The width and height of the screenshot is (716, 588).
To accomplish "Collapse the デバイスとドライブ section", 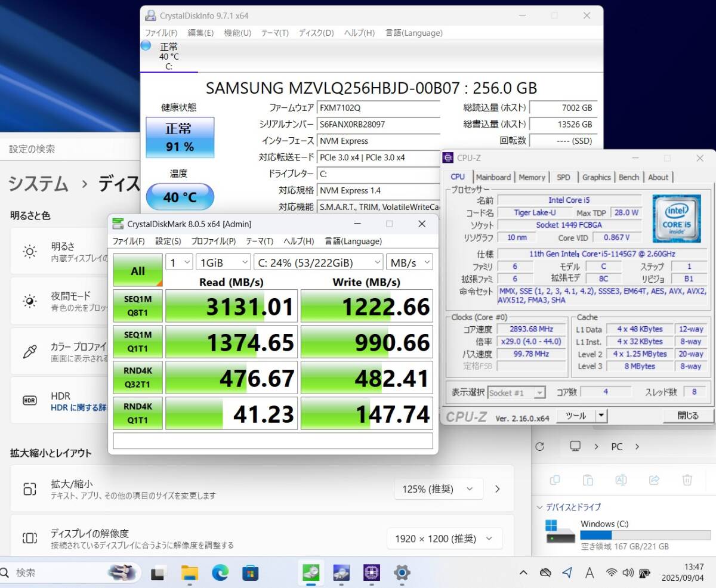I will (x=541, y=507).
